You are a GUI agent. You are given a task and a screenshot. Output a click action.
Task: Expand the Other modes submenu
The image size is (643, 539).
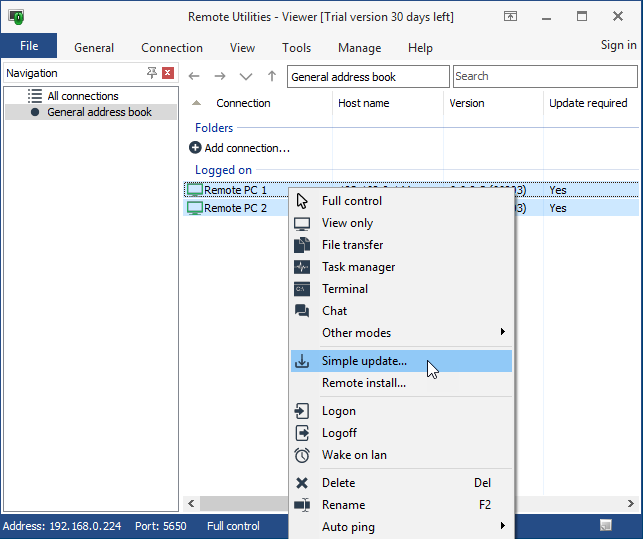coord(503,333)
